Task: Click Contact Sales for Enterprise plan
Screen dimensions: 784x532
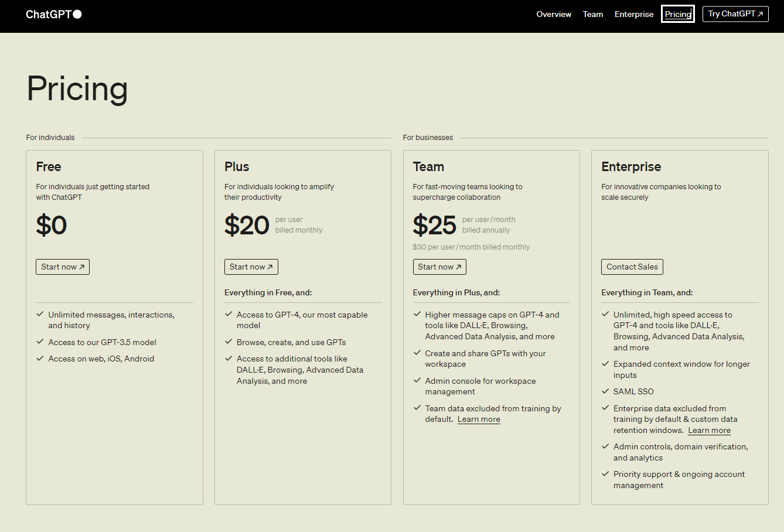Action: (632, 267)
